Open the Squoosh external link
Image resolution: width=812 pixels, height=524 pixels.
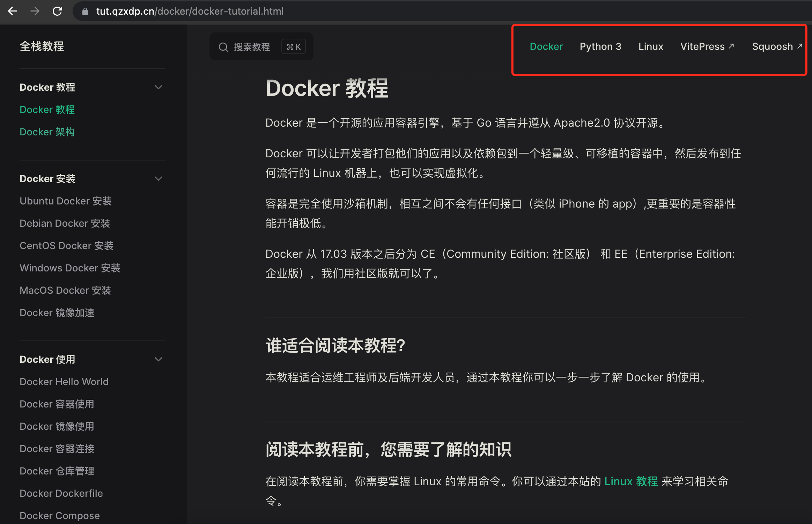coord(777,46)
